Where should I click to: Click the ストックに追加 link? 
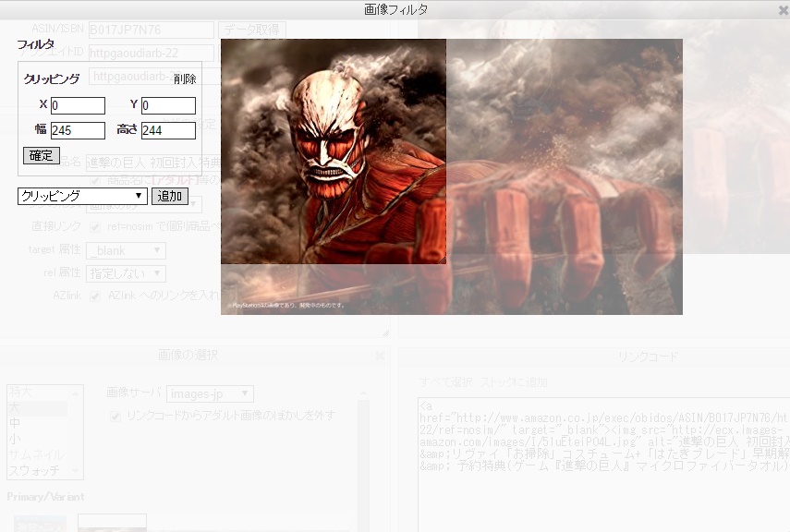[x=514, y=382]
